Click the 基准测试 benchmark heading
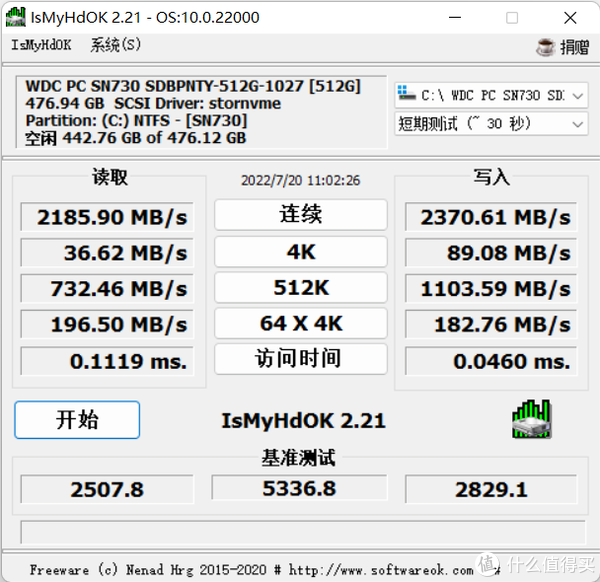600x582 pixels. pyautogui.click(x=298, y=458)
